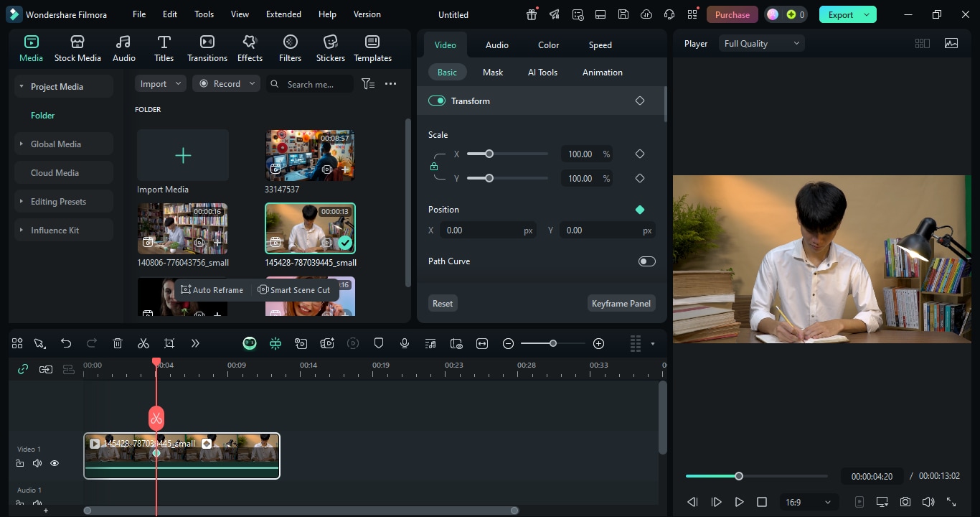Take a snapshot with camera icon
Screen dimensions: 980x517
pyautogui.click(x=905, y=502)
